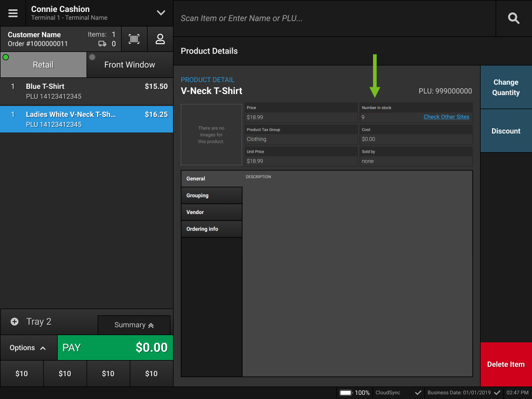Open the customer profile icon
The width and height of the screenshot is (532, 399).
[159, 39]
